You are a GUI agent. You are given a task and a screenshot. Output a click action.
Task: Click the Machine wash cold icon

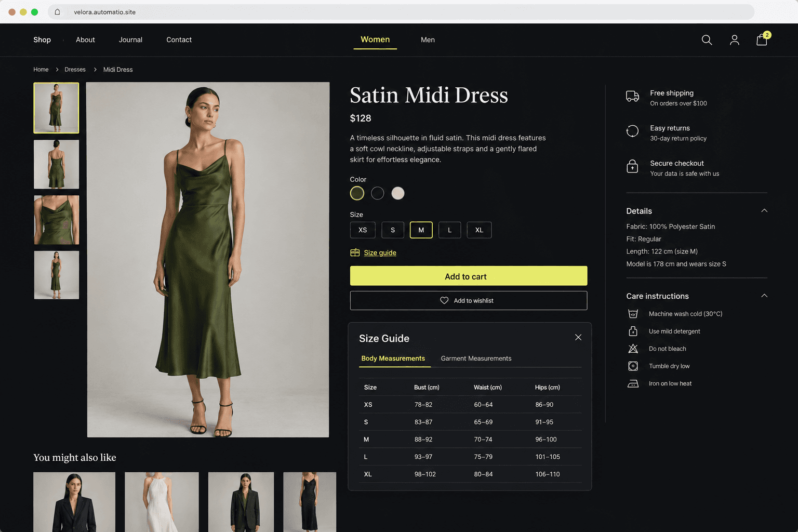633,314
